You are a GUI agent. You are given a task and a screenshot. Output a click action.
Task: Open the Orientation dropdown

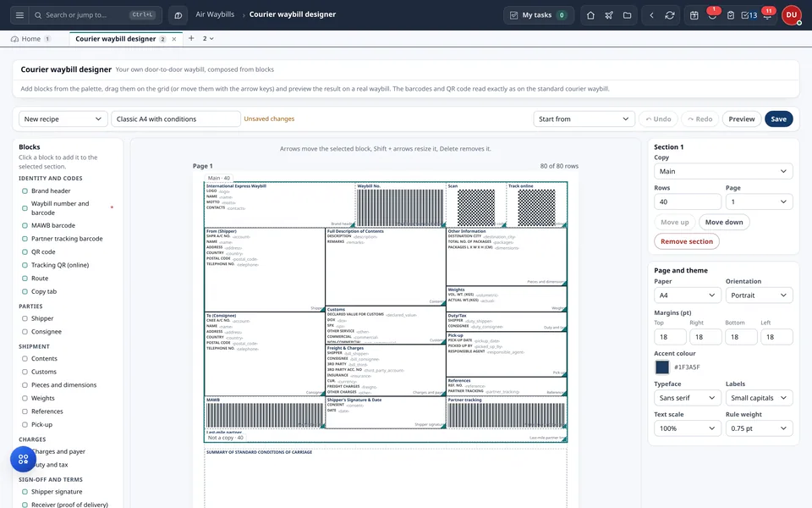click(759, 295)
